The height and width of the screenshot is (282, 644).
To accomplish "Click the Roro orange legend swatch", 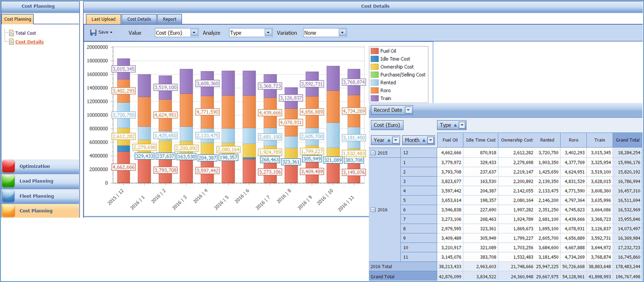I will tap(375, 90).
